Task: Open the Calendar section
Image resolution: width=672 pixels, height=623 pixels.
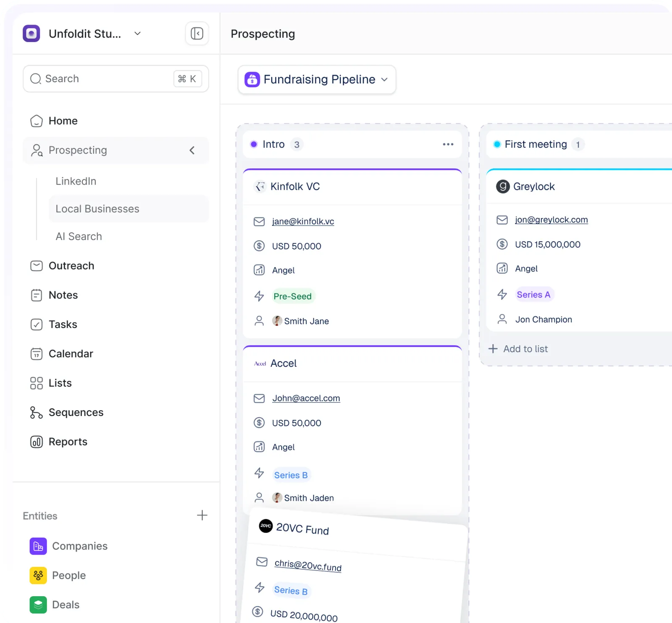Action: 71,354
